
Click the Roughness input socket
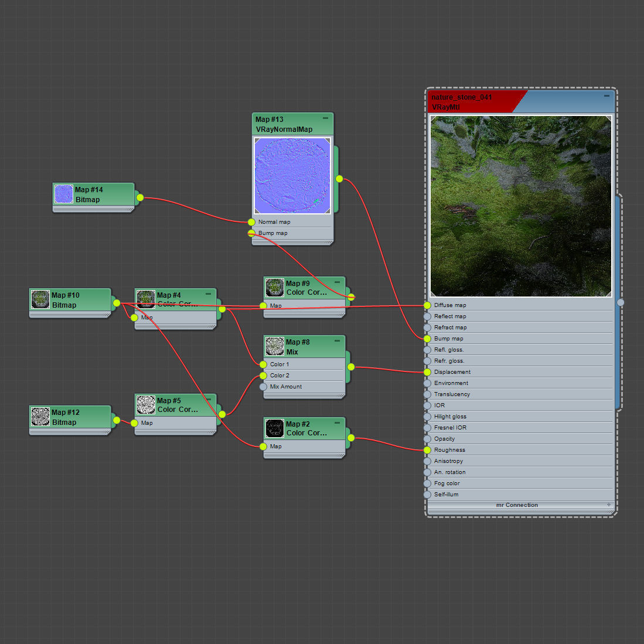coord(428,450)
